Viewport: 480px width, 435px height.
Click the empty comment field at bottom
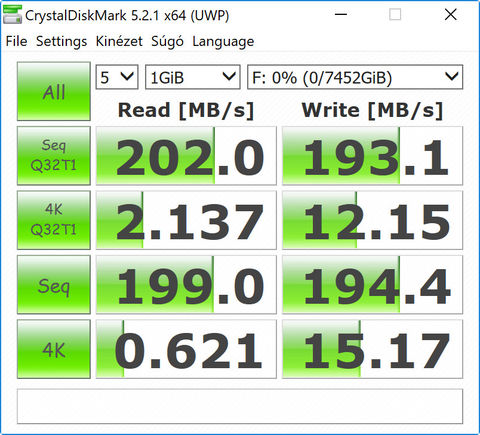click(x=240, y=406)
